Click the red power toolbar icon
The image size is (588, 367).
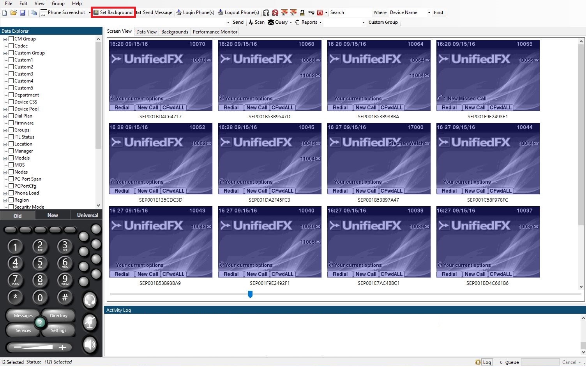[x=320, y=12]
